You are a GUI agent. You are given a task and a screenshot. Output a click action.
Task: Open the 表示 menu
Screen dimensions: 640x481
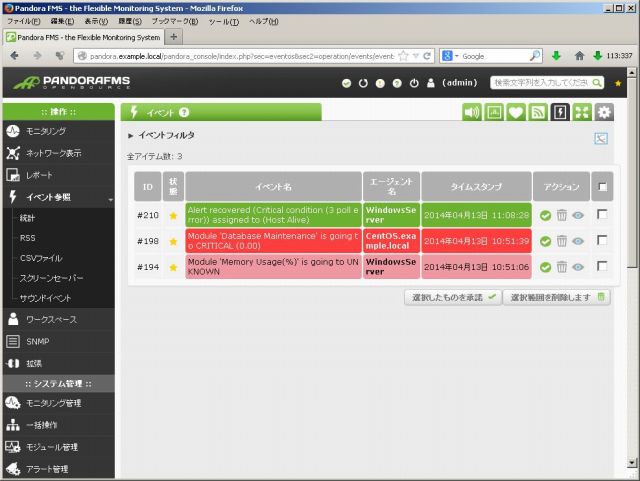96,21
